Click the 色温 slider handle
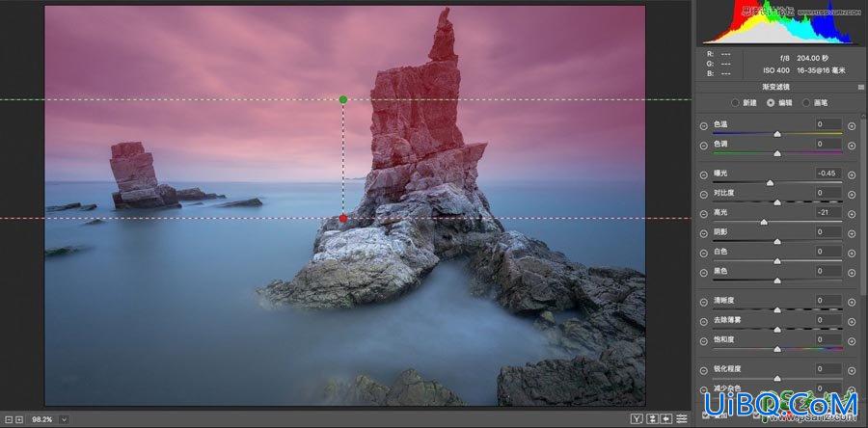The height and width of the screenshot is (428, 868). point(777,134)
